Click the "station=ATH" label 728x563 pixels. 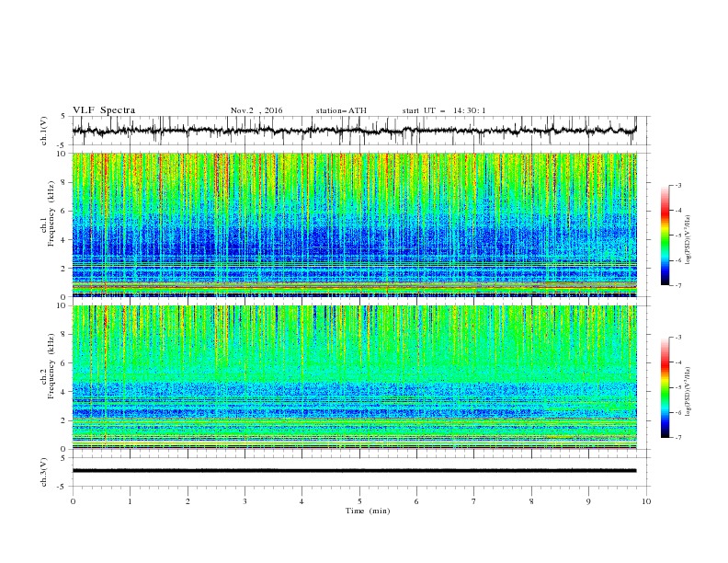click(x=341, y=110)
